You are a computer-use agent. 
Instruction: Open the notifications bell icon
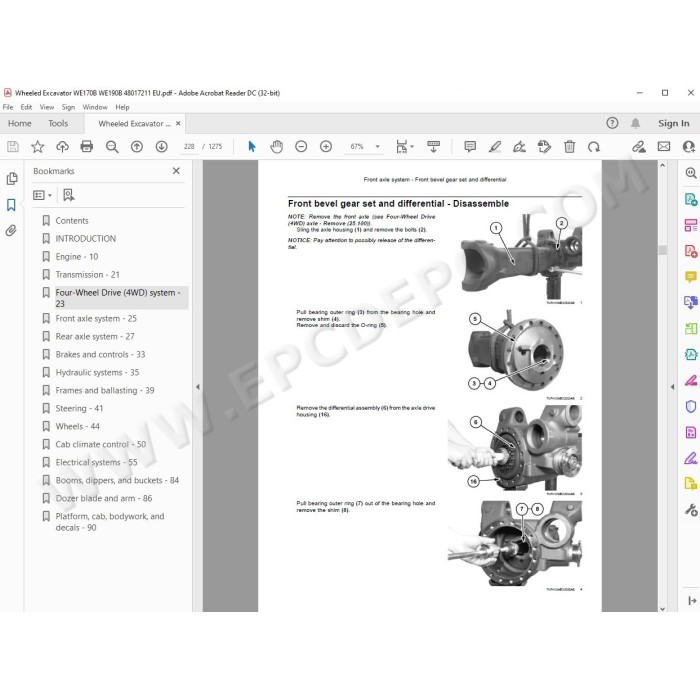tap(635, 123)
